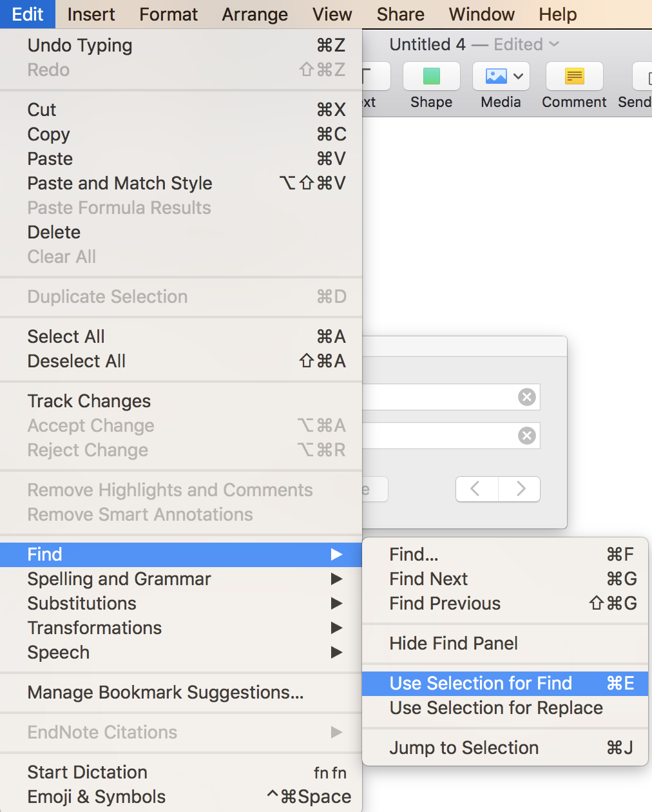This screenshot has height=812, width=652.
Task: Clear the upper find field with X
Action: (527, 397)
